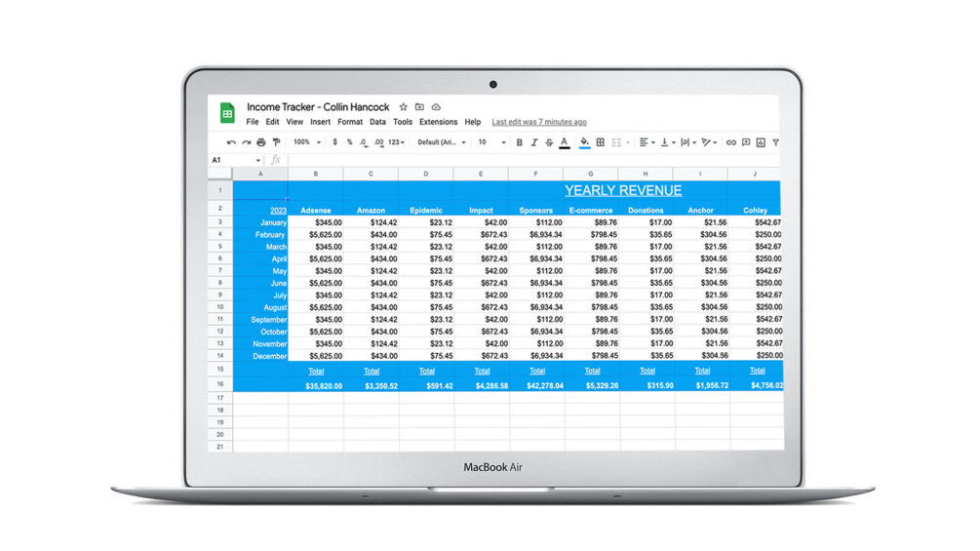Apply strikethrough formatting

pos(549,142)
